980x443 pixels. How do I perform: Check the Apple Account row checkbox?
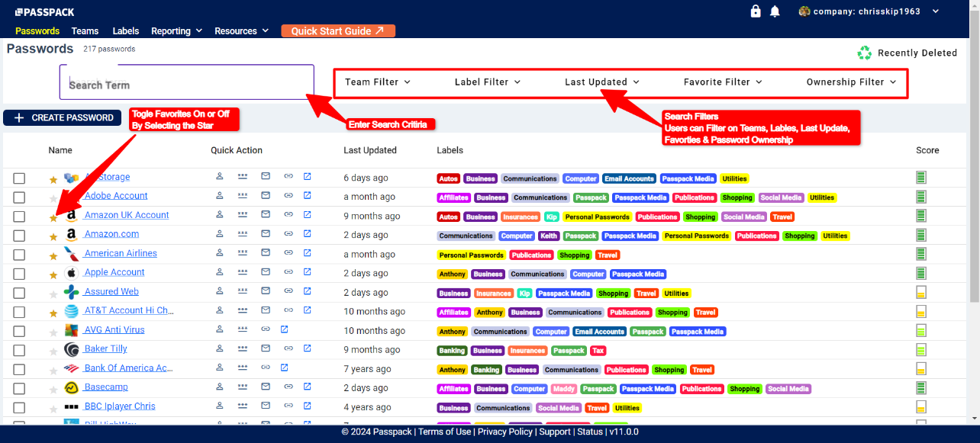click(19, 274)
